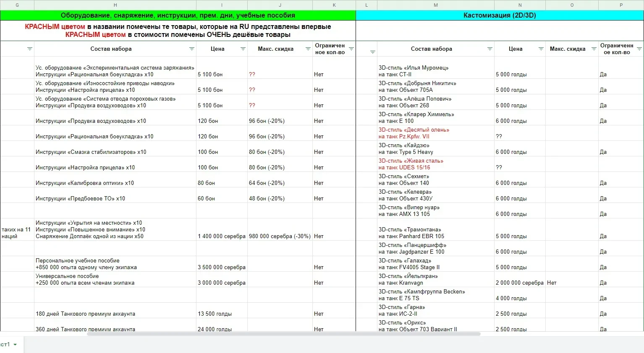This screenshot has width=644, height=353.
Task: Select price cell «3 500 000 серебра»
Action: 222,264
